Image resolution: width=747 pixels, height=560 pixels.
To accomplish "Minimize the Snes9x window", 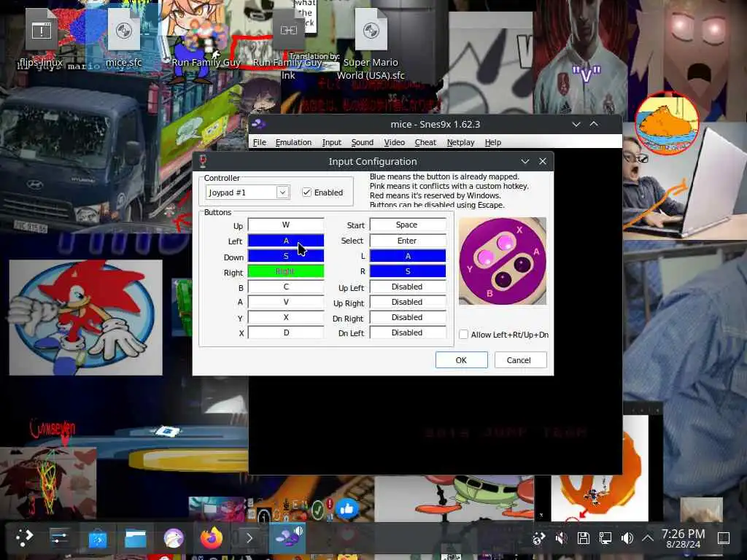I will click(x=576, y=124).
